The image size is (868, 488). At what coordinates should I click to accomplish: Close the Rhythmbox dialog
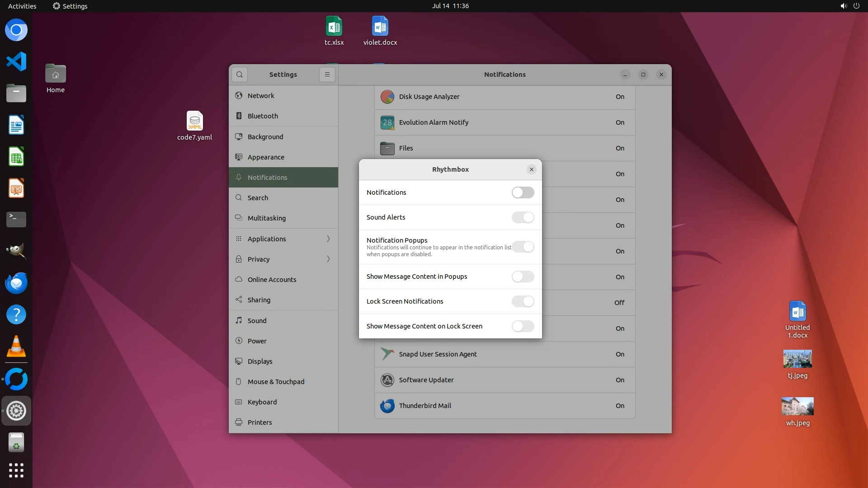(531, 169)
